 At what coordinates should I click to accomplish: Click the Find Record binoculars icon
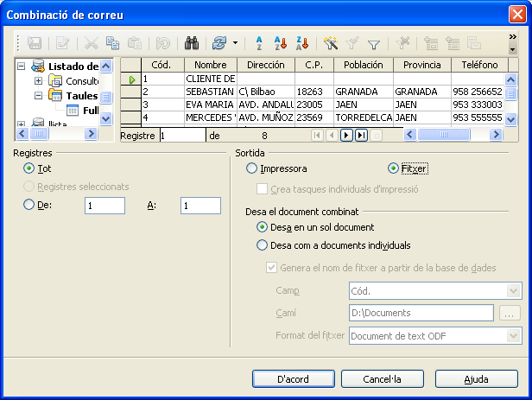point(193,42)
